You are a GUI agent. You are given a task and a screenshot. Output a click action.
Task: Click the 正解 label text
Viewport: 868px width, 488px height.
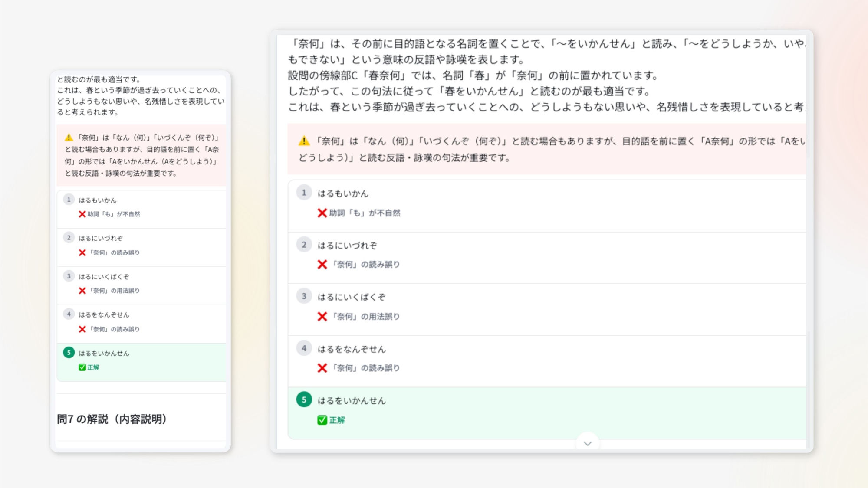tap(336, 420)
